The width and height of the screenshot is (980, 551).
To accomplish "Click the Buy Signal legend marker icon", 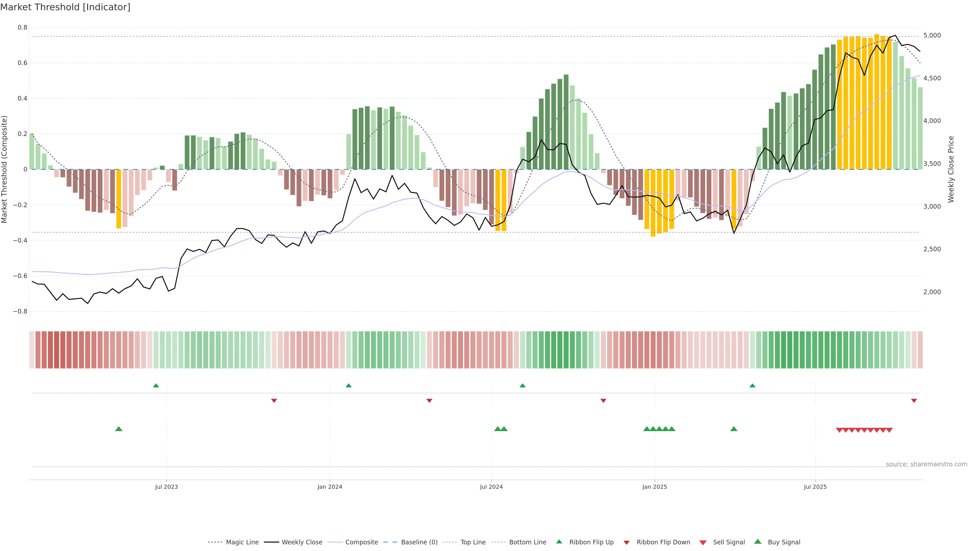I will 758,542.
